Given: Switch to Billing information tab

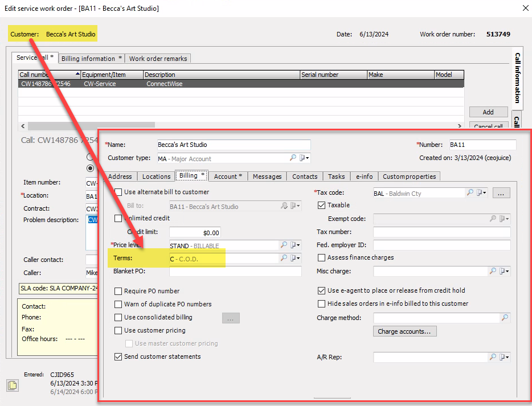Looking at the screenshot, I should pyautogui.click(x=92, y=58).
